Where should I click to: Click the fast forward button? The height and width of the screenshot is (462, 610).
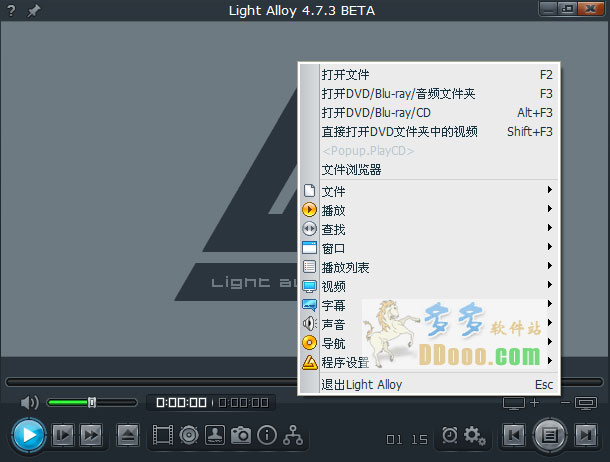[91, 435]
